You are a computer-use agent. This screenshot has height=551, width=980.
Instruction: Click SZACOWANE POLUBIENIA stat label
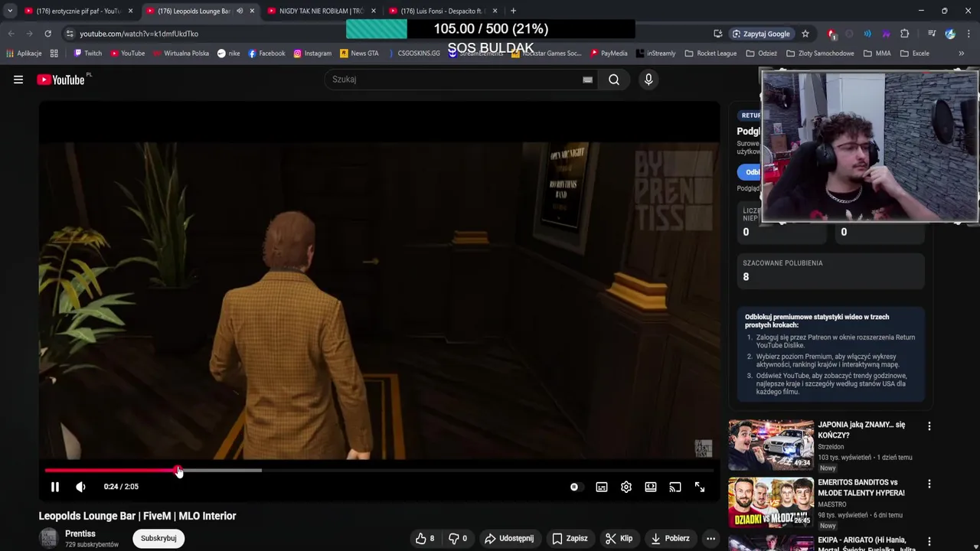[x=782, y=263]
